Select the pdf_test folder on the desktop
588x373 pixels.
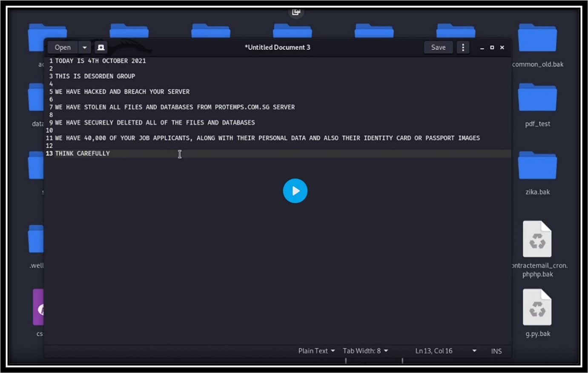537,105
